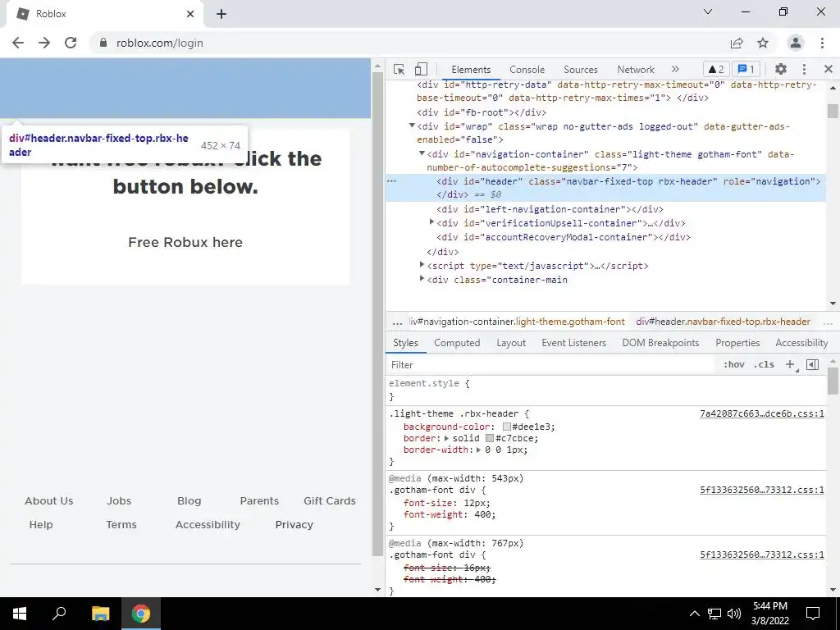Open the Privacy footer link
840x630 pixels.
(x=294, y=524)
